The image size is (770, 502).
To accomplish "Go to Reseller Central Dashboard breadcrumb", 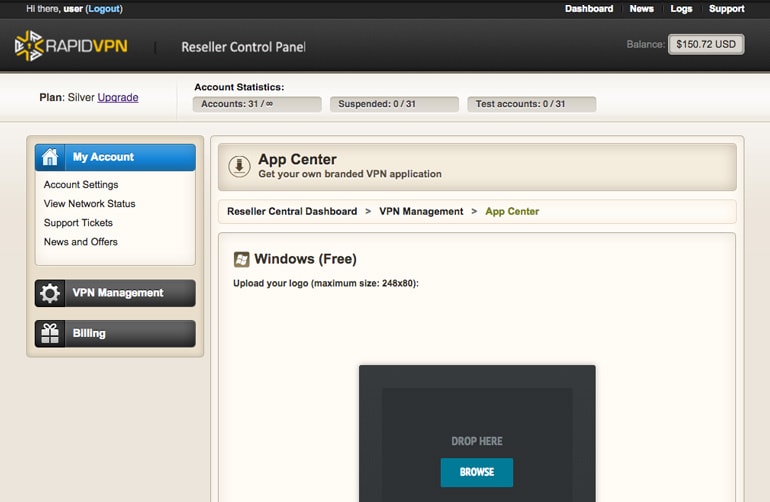I will (292, 212).
